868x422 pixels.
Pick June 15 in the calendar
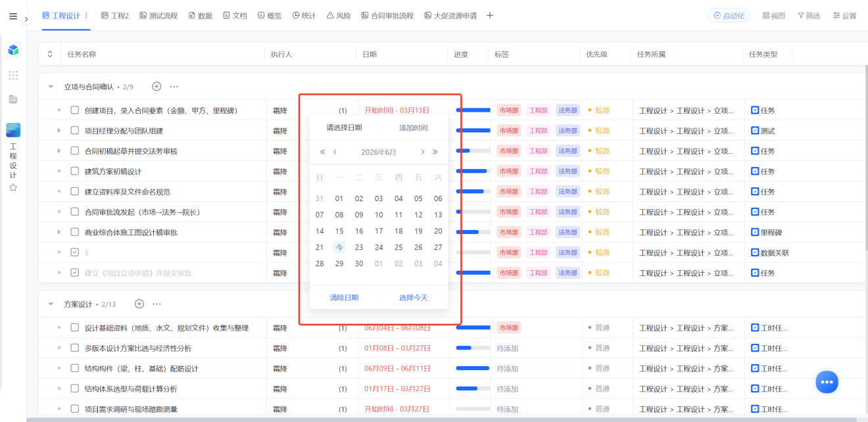coord(339,231)
